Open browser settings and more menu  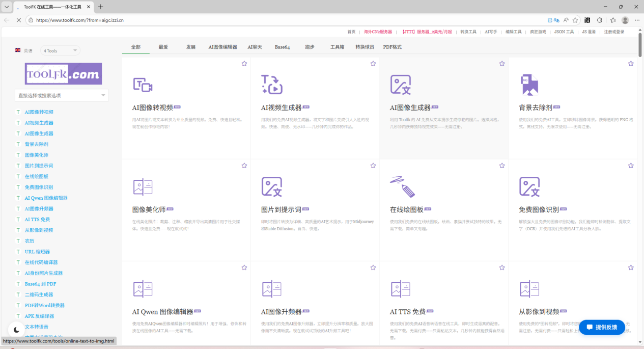636,20
